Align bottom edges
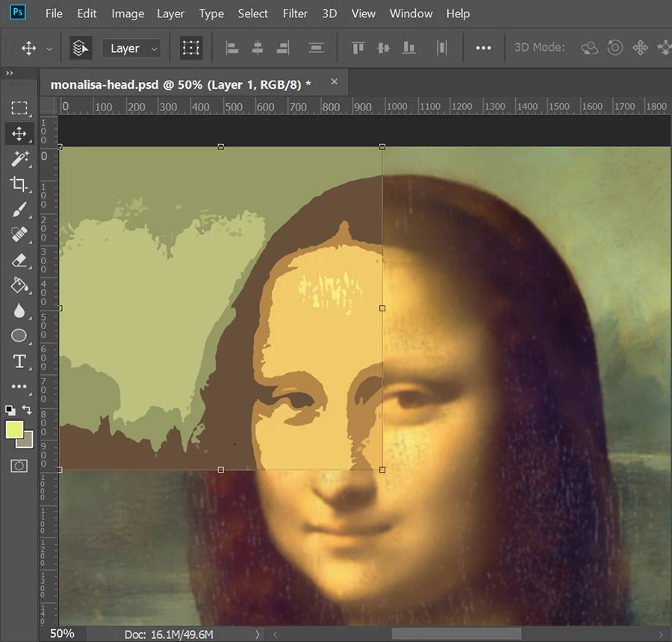The width and height of the screenshot is (672, 642). pos(409,48)
